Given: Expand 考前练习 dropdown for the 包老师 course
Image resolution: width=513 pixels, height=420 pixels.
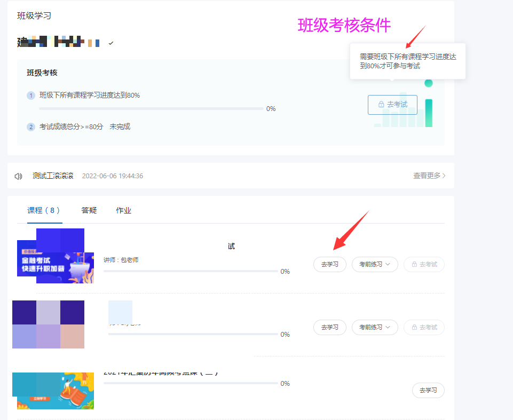Looking at the screenshot, I should pos(375,264).
